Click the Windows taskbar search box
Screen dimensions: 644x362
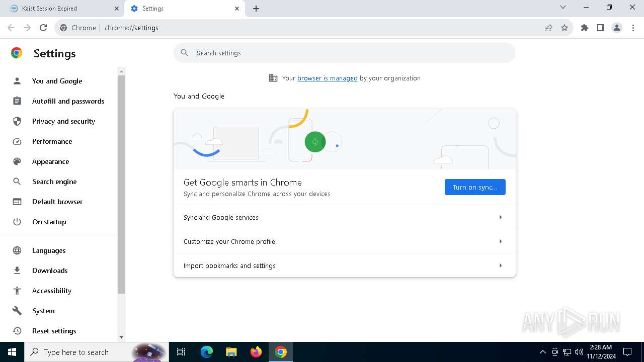[x=96, y=352]
